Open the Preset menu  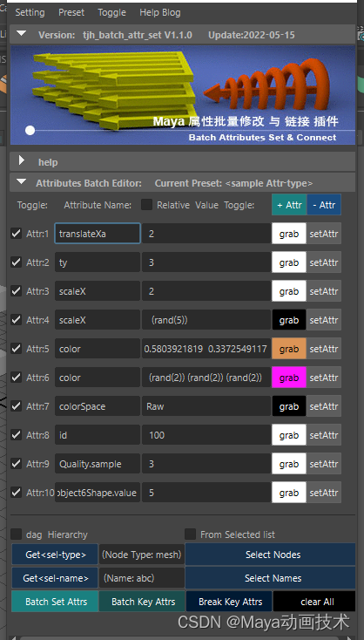(x=71, y=13)
